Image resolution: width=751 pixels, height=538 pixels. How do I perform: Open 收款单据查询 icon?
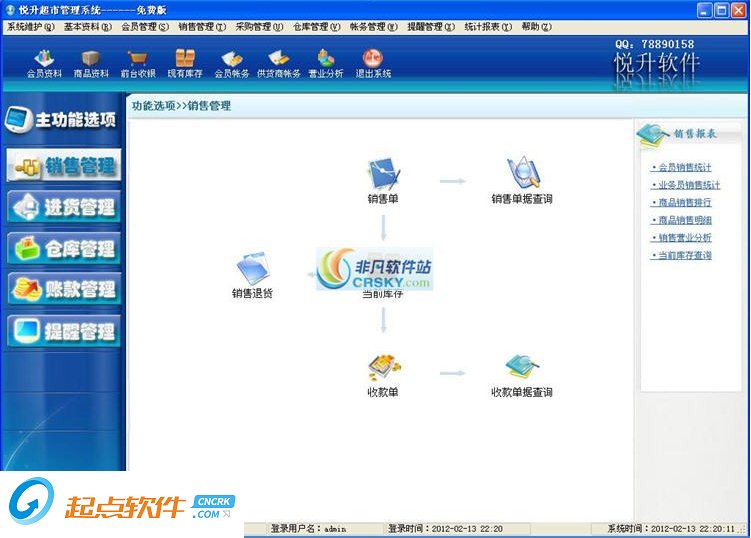[522, 376]
